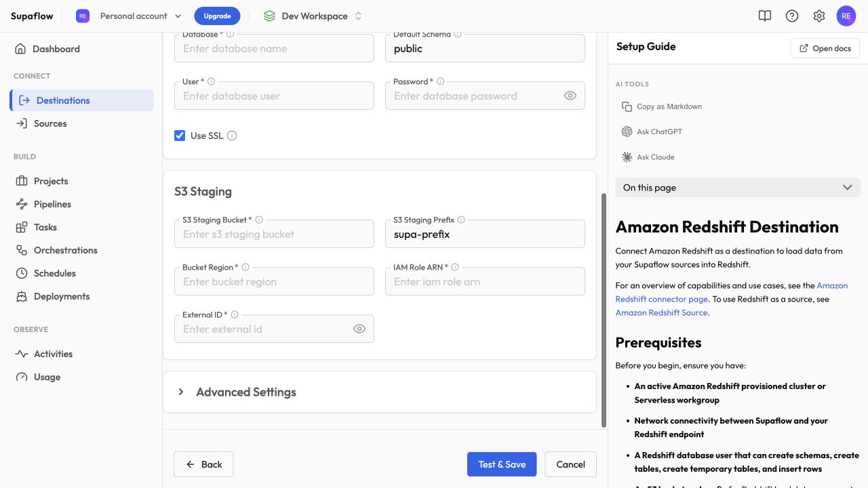Focus the Bucket Region input
868x488 pixels.
(x=274, y=281)
